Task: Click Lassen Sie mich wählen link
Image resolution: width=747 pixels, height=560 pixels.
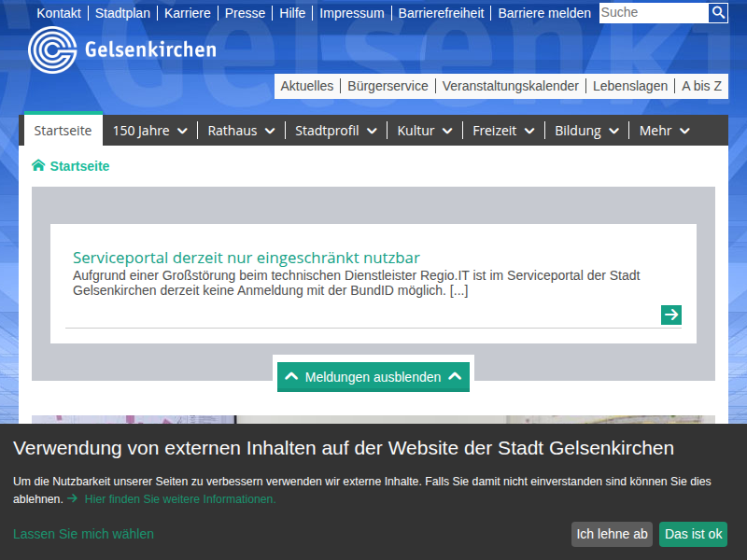Action: click(83, 534)
